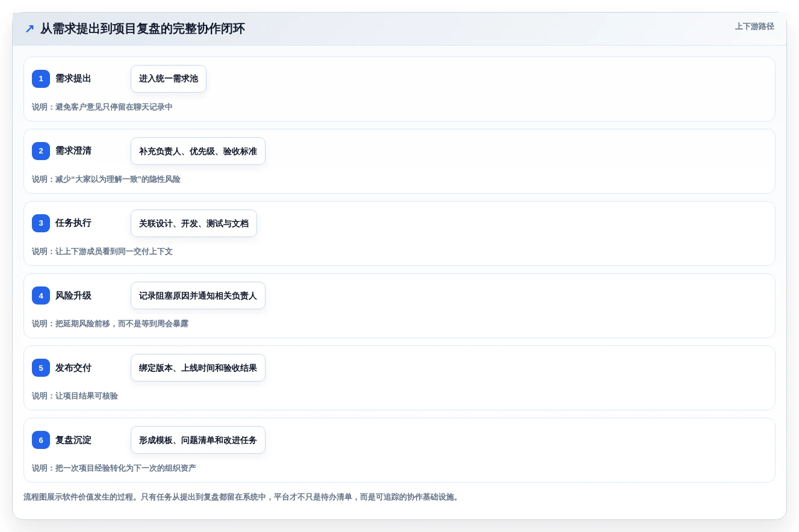Viewport: 799px width, 532px height.
Task: Click the note 把延期风险前移
Action: (110, 324)
